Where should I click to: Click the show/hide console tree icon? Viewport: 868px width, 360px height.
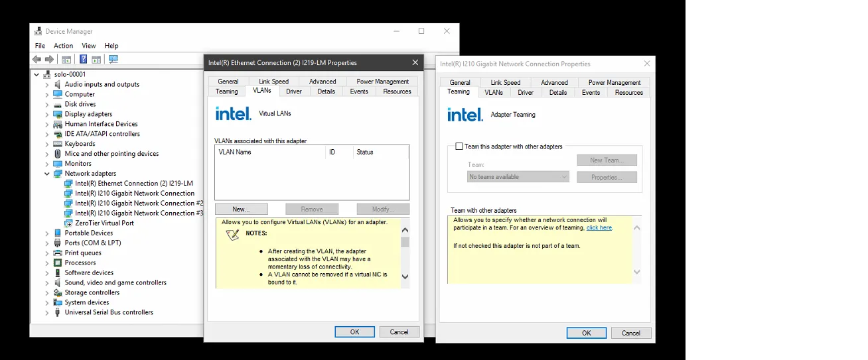pos(66,59)
